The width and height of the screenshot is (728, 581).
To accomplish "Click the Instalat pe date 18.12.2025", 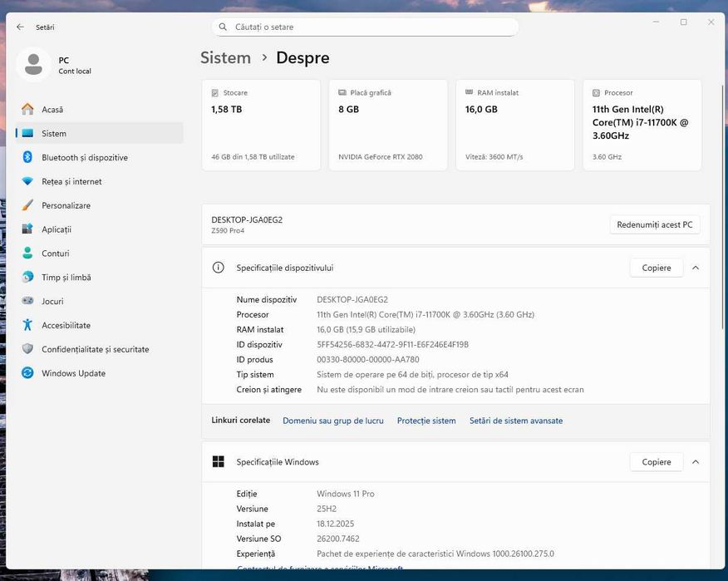I will [x=335, y=524].
